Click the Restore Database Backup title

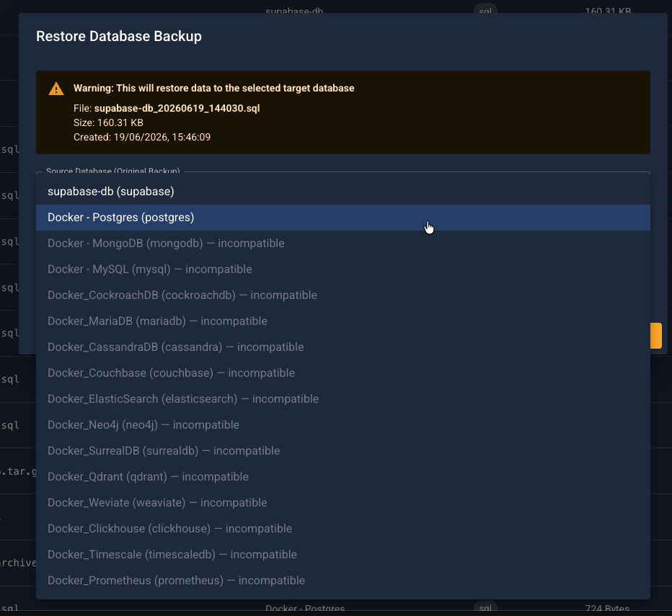(x=119, y=37)
